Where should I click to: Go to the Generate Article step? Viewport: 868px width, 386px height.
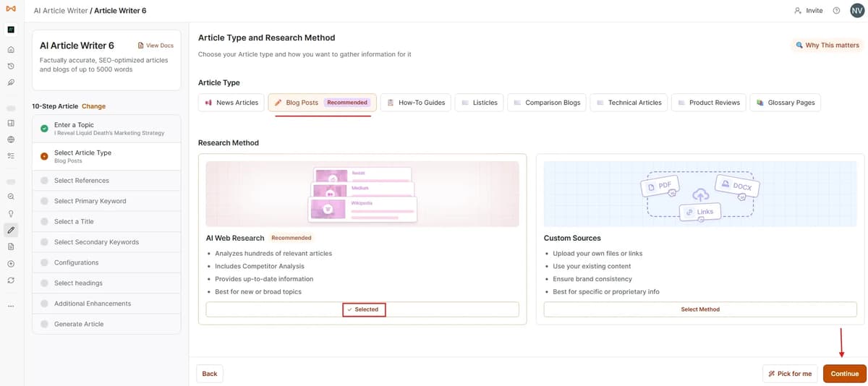106,324
